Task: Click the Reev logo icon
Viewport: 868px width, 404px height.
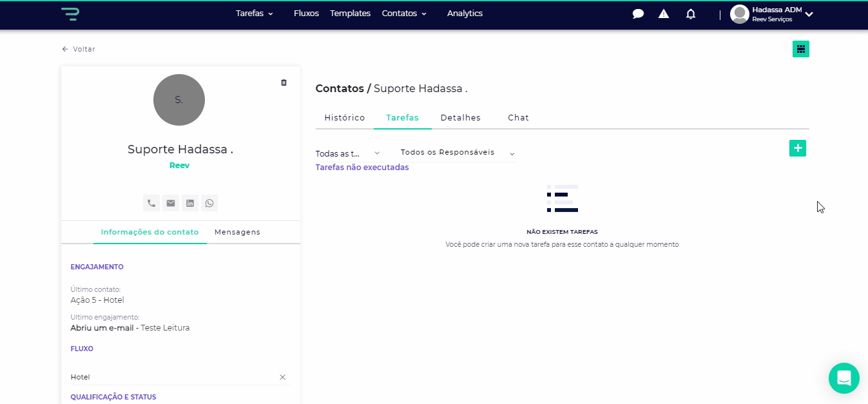Action: pos(70,14)
